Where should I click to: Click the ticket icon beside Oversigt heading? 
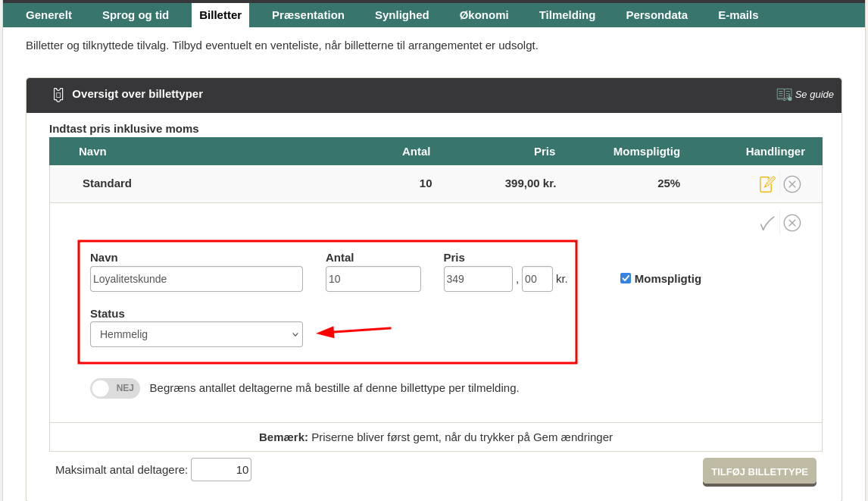coord(58,95)
